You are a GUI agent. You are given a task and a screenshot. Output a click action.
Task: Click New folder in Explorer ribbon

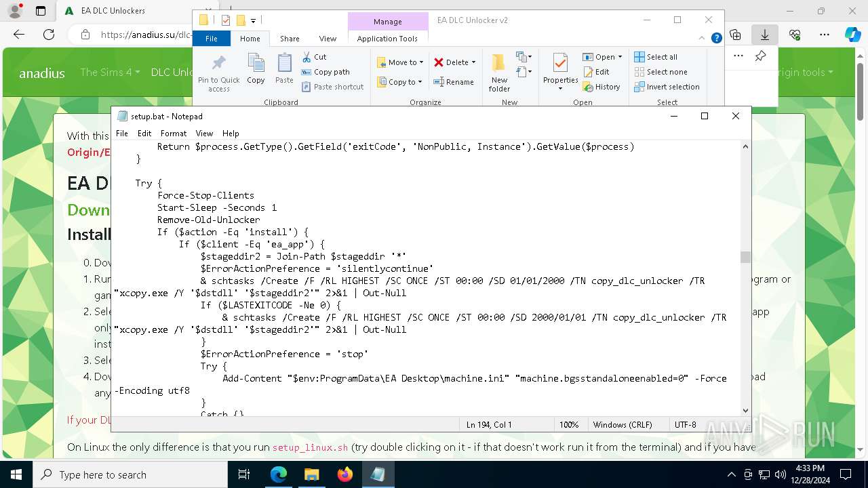click(x=499, y=73)
